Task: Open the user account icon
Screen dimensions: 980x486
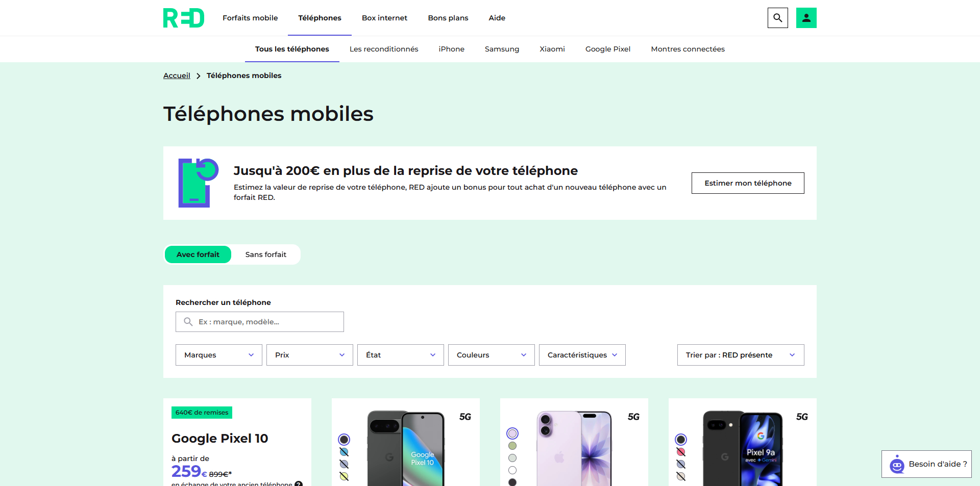Action: [x=806, y=18]
